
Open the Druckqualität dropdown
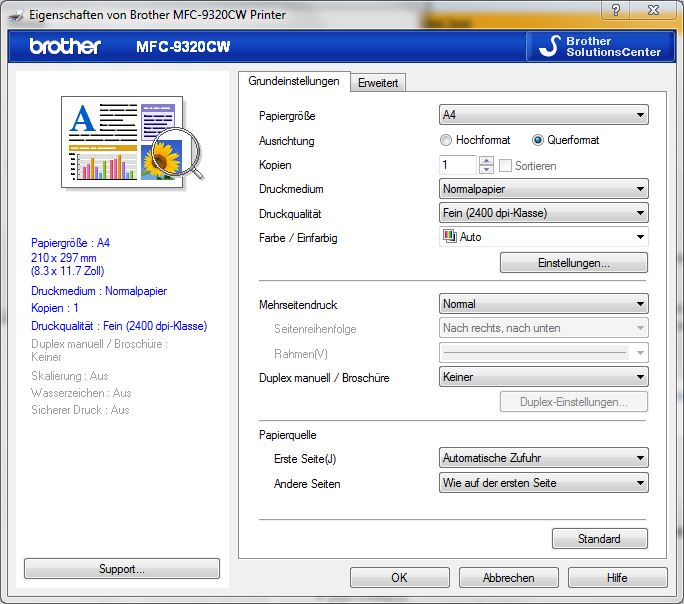544,213
